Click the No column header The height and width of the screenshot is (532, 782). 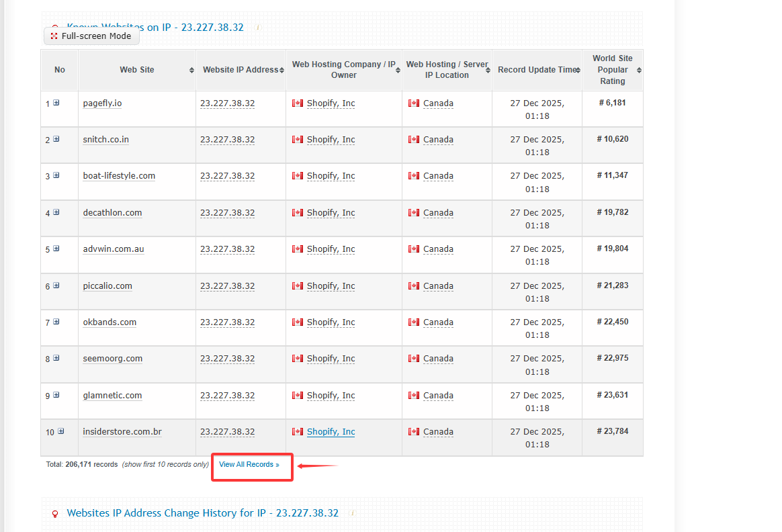pyautogui.click(x=60, y=70)
